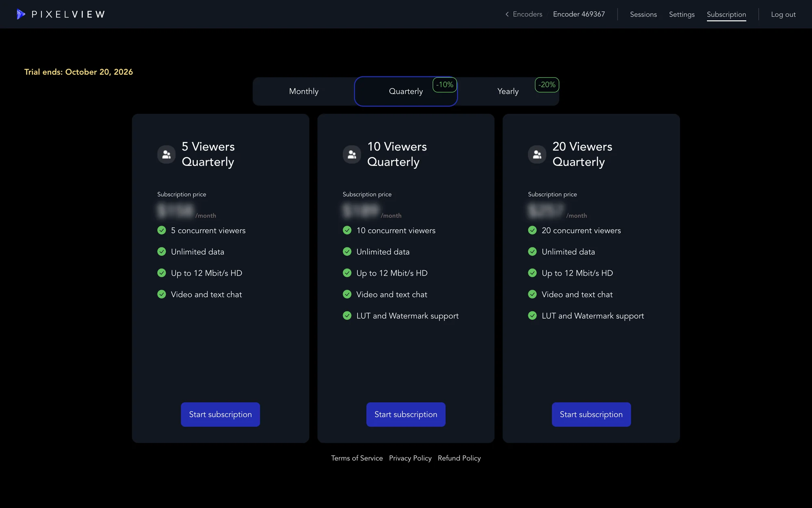812x508 pixels.
Task: Click the users icon on 5 Viewers plan
Action: click(166, 154)
